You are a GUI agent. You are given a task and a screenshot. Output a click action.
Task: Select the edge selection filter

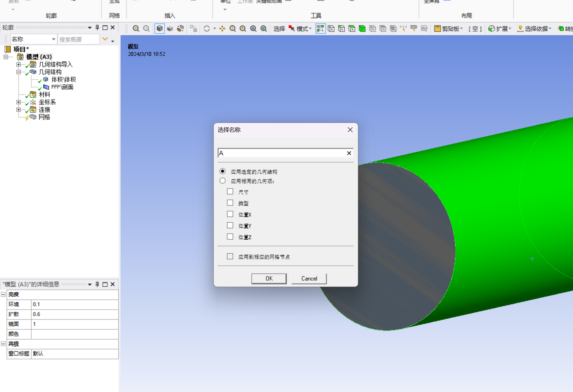click(x=341, y=29)
